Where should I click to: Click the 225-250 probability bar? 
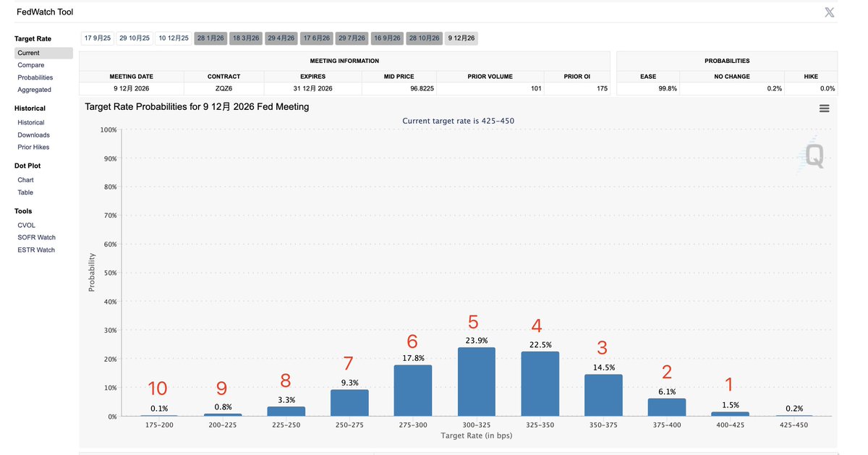[286, 412]
